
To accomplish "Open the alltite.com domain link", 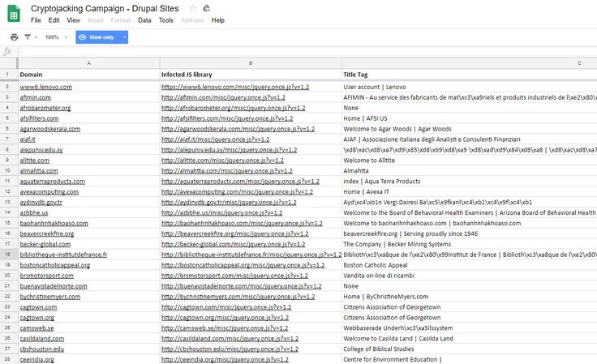I will tap(34, 161).
